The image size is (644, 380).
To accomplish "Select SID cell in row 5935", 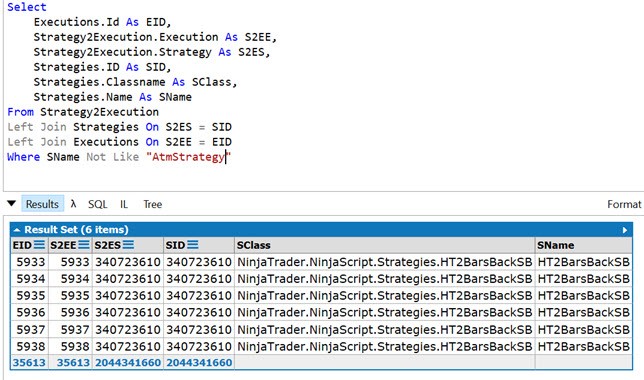I will (x=199, y=296).
